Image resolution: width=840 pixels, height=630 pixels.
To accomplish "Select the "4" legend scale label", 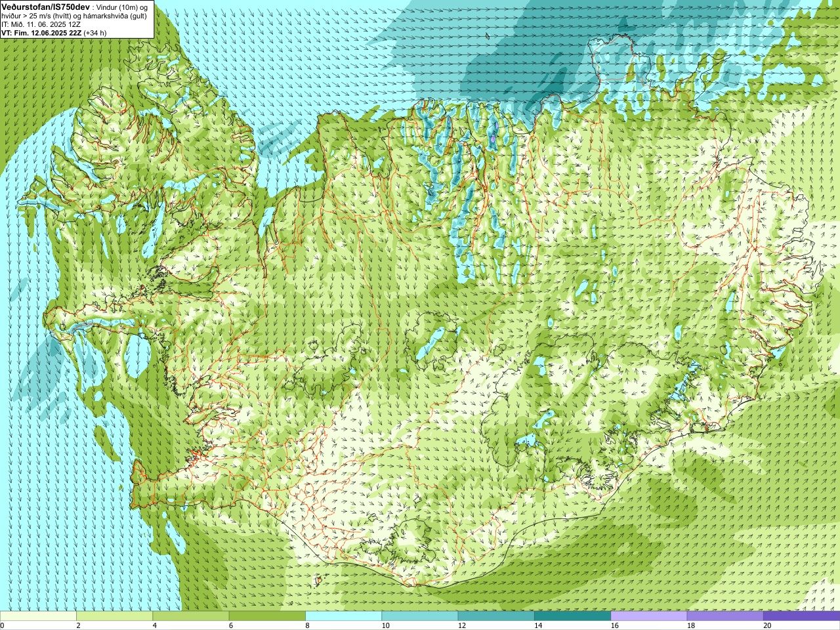I will 154,625.
